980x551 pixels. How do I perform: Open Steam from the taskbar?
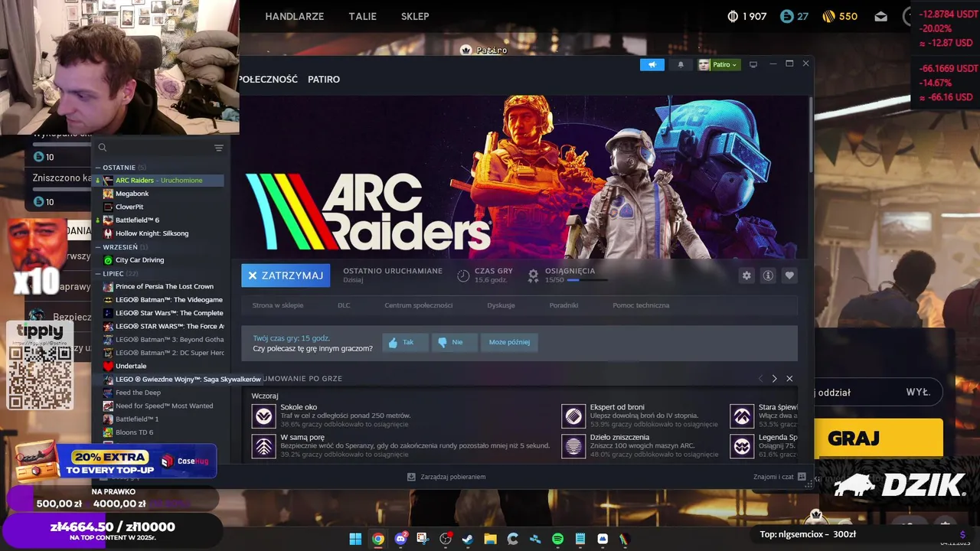click(x=467, y=539)
